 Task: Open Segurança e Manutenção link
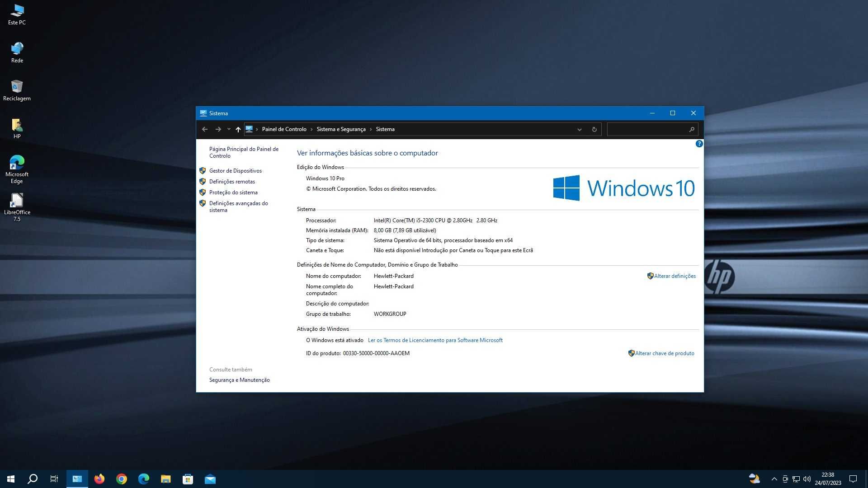pos(239,380)
